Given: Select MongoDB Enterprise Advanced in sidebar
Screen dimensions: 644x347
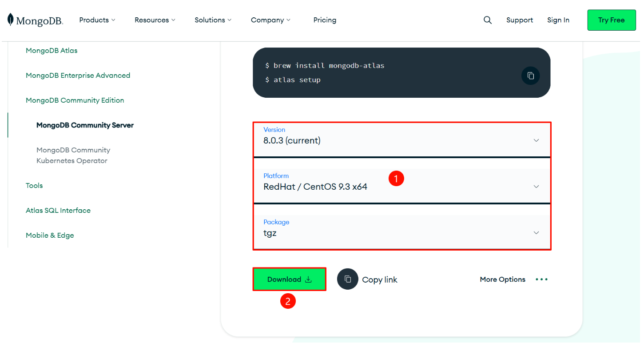Looking at the screenshot, I should pyautogui.click(x=78, y=76).
